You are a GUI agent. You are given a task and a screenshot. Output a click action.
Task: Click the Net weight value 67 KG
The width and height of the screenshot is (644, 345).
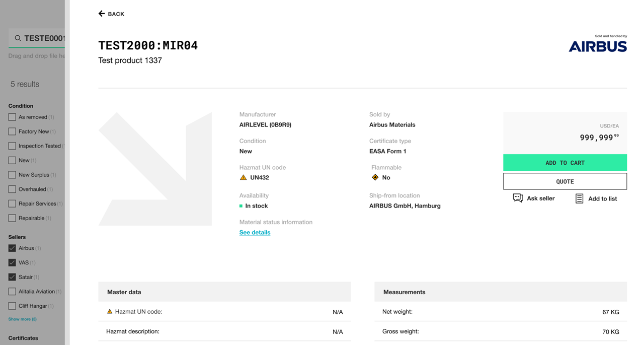[611, 312]
